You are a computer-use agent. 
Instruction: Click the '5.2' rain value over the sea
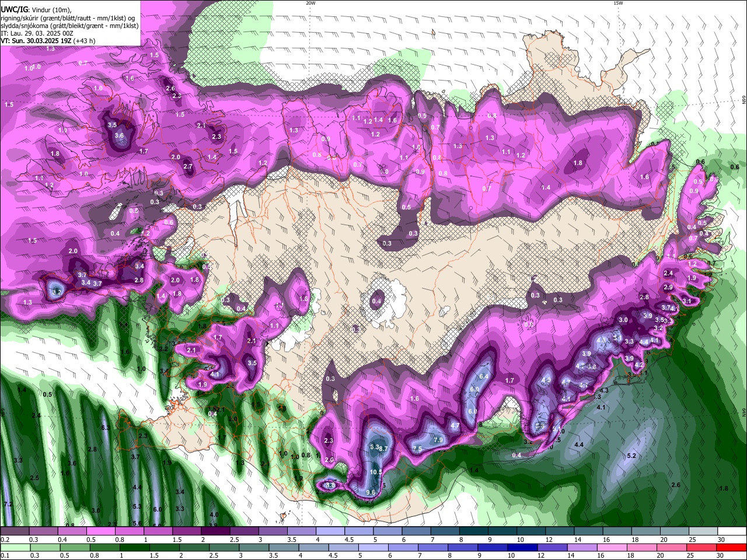pyautogui.click(x=631, y=456)
